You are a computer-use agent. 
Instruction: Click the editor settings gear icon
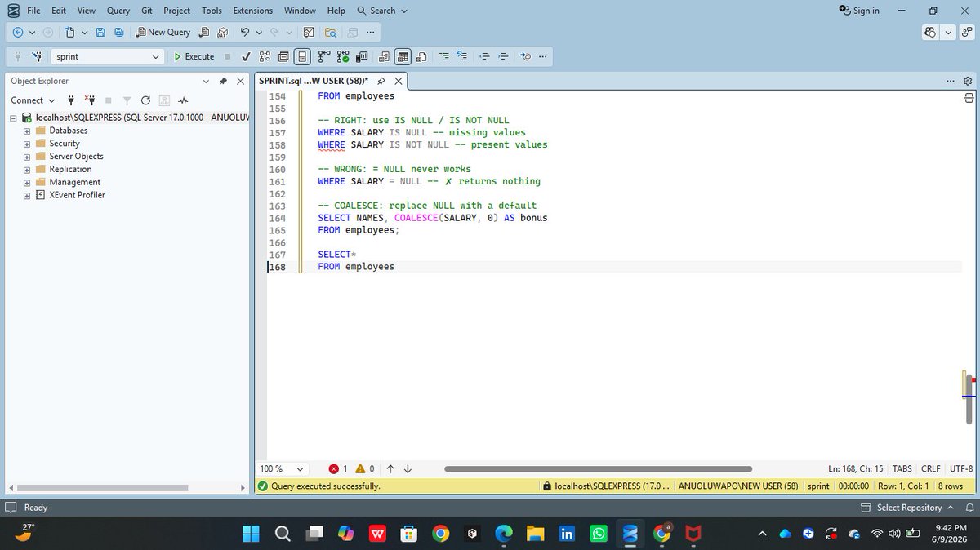point(968,81)
